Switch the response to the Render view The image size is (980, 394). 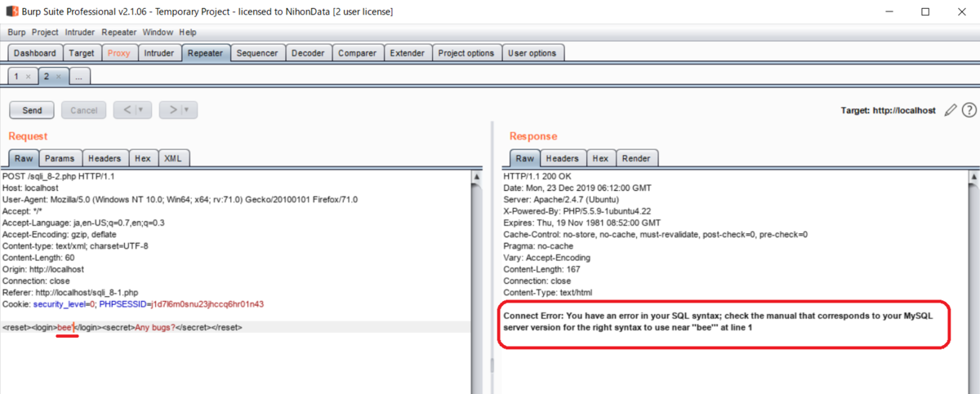click(x=636, y=158)
